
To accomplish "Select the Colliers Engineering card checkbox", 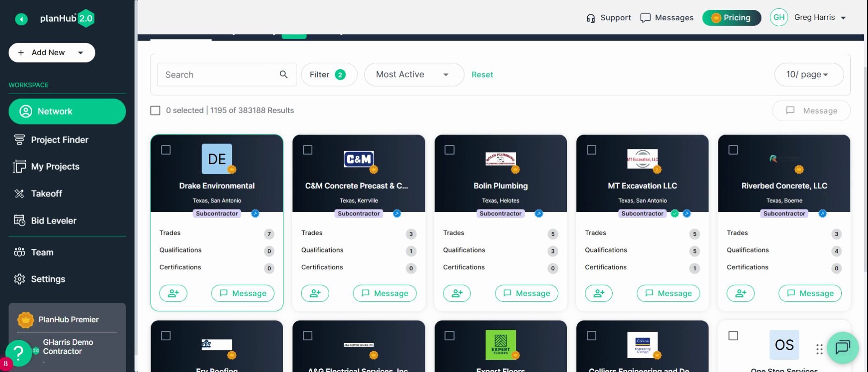I will (x=591, y=336).
